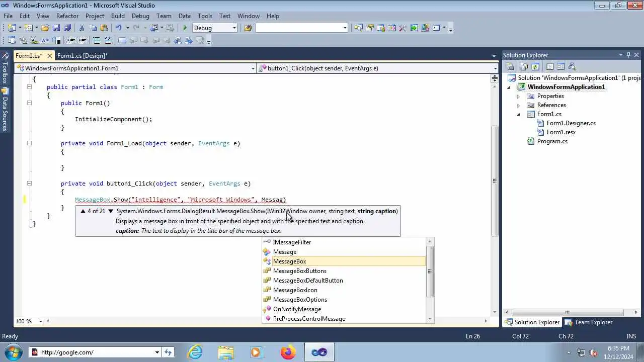Open Internet Explorer from the taskbar
The width and height of the screenshot is (644, 362).
tap(195, 352)
